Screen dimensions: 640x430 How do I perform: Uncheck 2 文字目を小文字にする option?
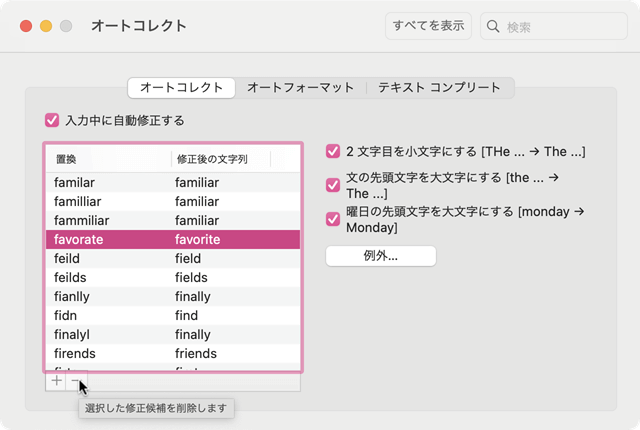click(x=334, y=152)
